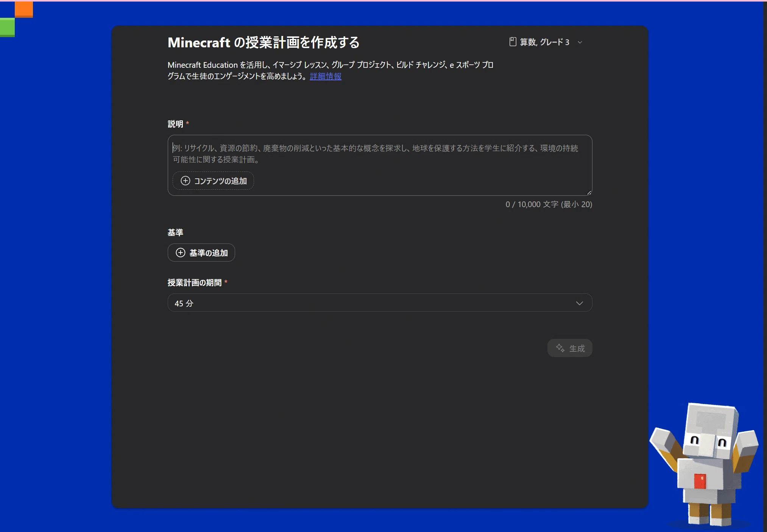The image size is (767, 532).
Task: Click the コンテンツの追加 button
Action: pyautogui.click(x=213, y=181)
